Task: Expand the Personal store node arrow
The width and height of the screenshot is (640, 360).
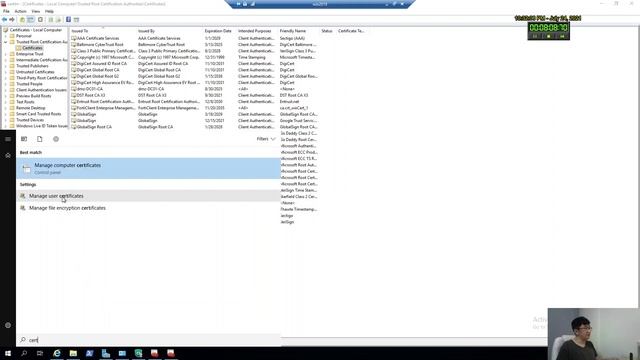Action: 6,36
